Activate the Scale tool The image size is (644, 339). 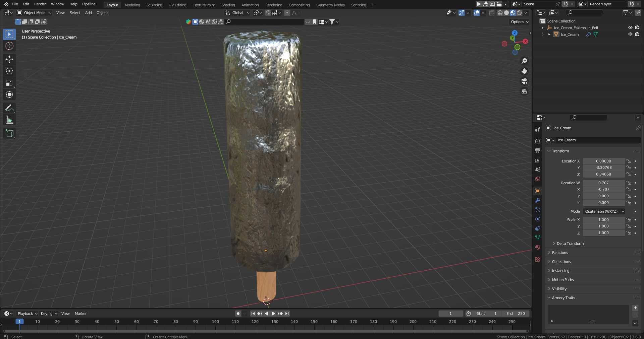click(x=9, y=83)
